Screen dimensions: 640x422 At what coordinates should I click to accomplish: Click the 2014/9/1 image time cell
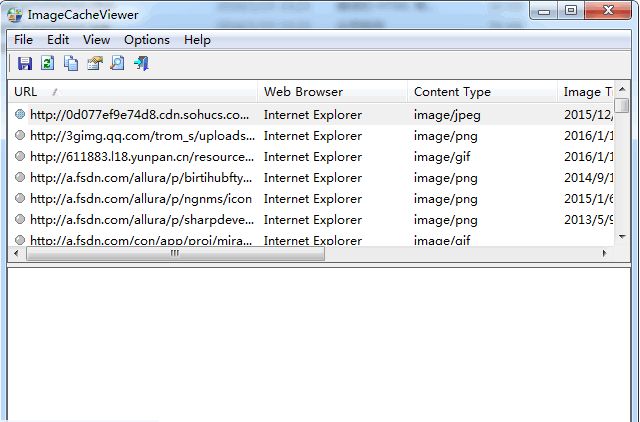pos(589,178)
